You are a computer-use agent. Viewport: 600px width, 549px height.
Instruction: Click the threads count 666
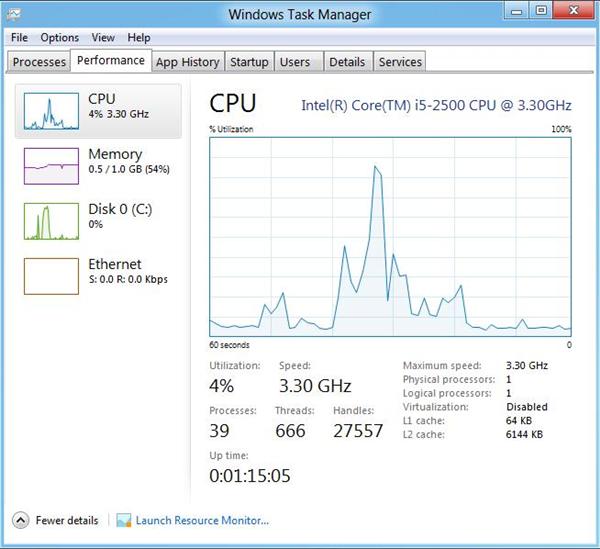[290, 431]
